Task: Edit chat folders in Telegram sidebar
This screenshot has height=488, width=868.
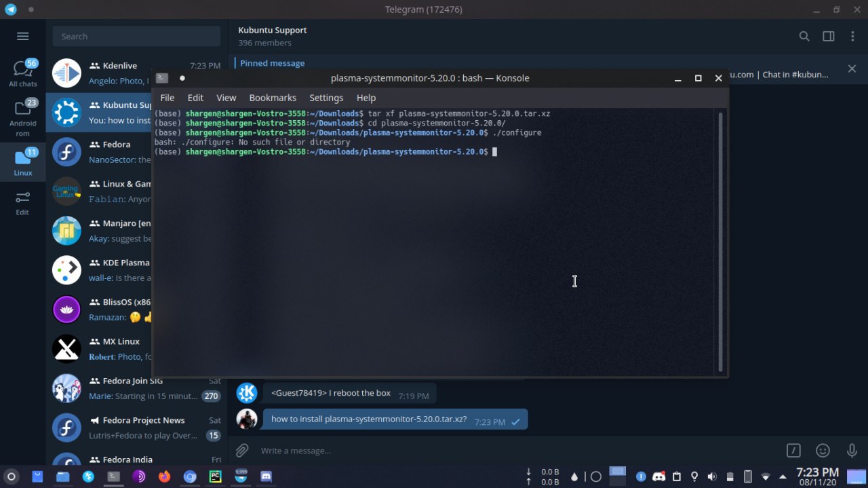Action: click(x=22, y=202)
